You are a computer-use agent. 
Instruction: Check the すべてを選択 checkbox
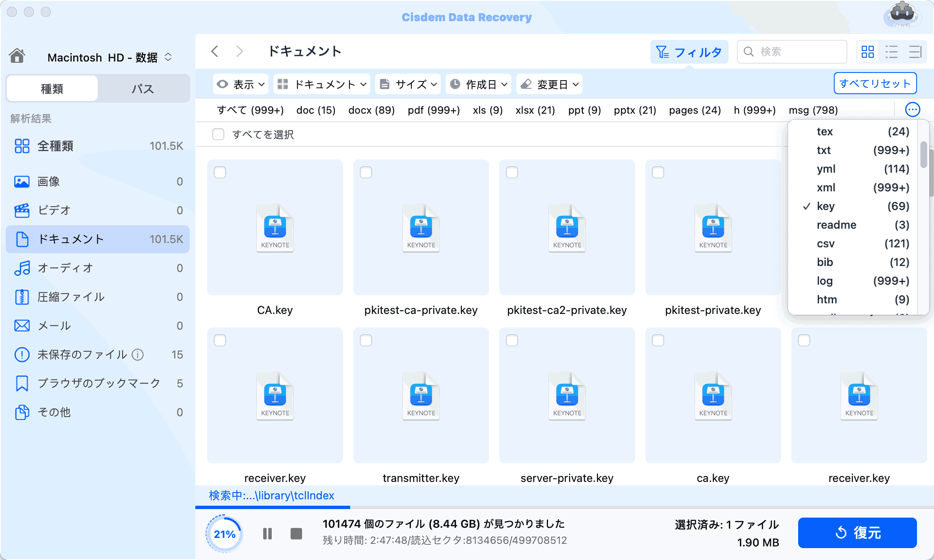pyautogui.click(x=218, y=134)
